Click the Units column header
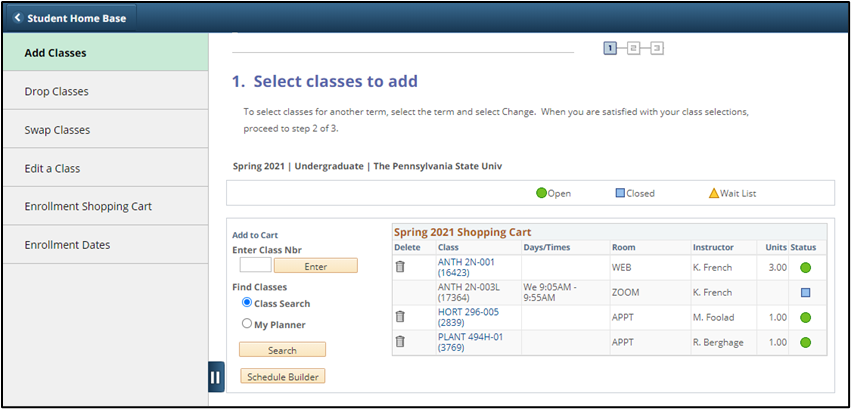The image size is (851, 409). tap(776, 247)
